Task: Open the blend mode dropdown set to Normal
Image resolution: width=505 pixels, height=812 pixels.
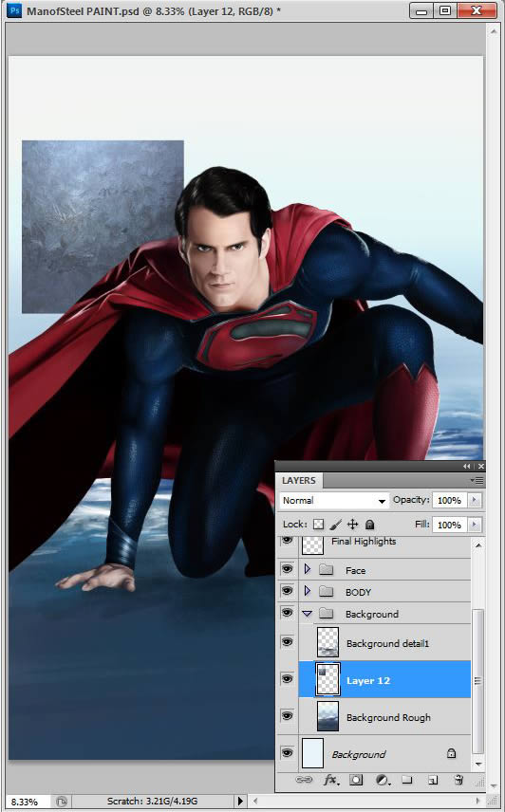Action: tap(334, 500)
